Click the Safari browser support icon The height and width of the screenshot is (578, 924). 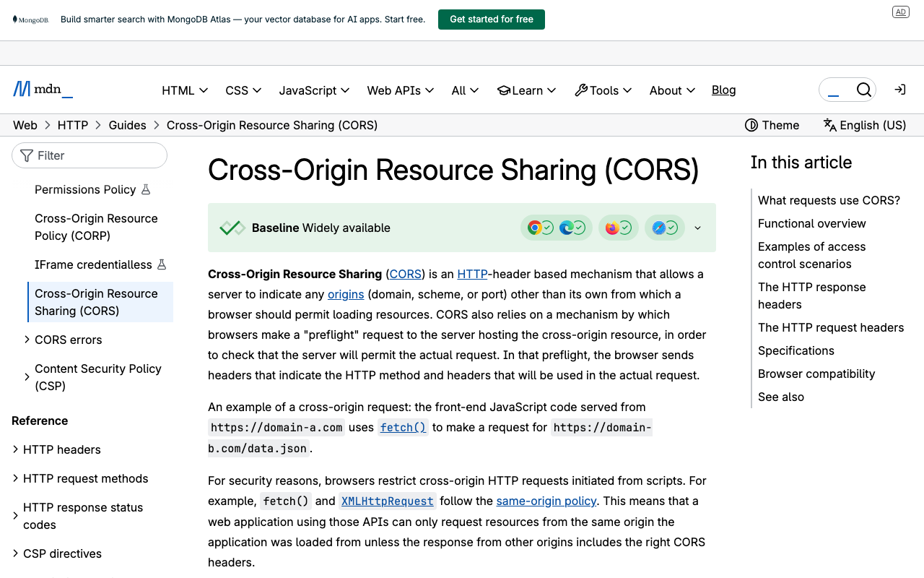pyautogui.click(x=660, y=227)
